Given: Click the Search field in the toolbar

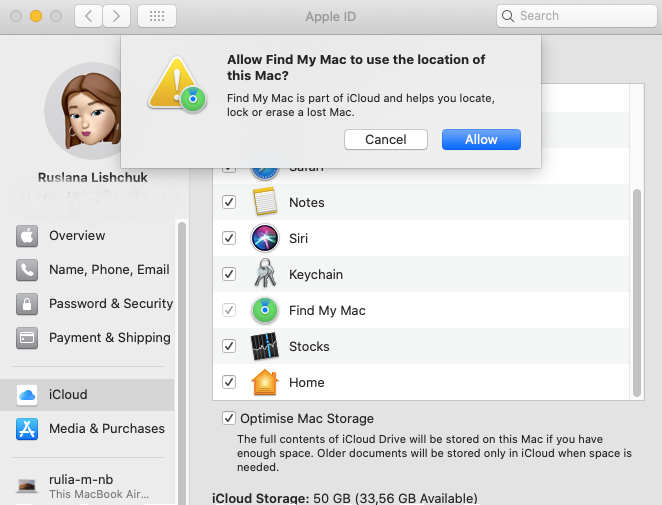Looking at the screenshot, I should [x=577, y=16].
